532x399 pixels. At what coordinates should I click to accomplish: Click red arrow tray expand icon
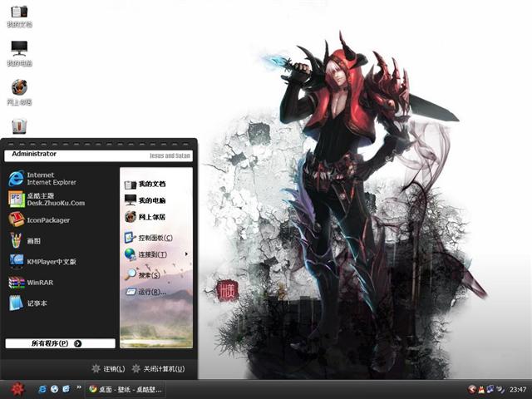tap(471, 390)
